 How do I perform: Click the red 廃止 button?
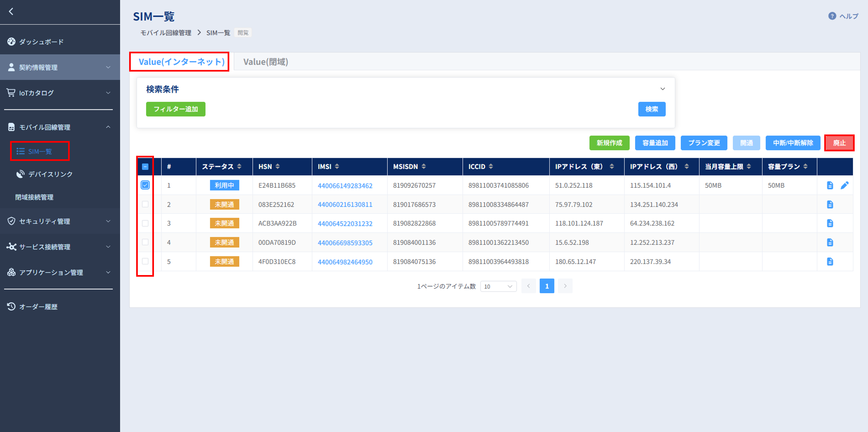click(839, 143)
